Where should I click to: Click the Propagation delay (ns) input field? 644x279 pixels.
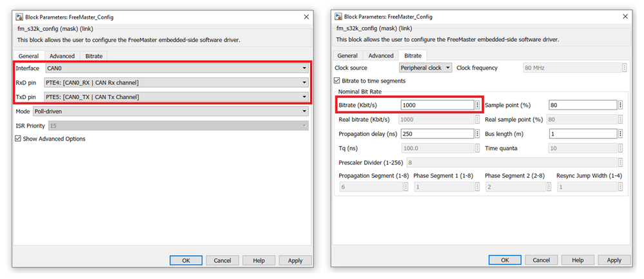[437, 134]
